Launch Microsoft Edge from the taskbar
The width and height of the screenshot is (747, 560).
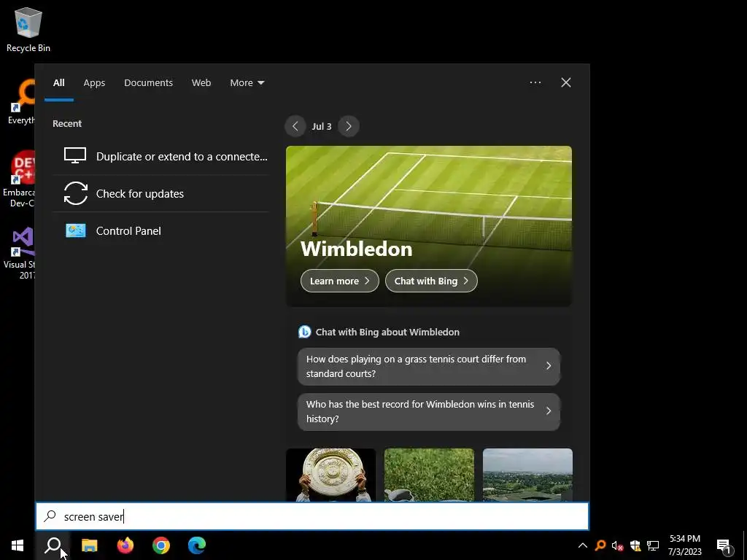click(197, 545)
